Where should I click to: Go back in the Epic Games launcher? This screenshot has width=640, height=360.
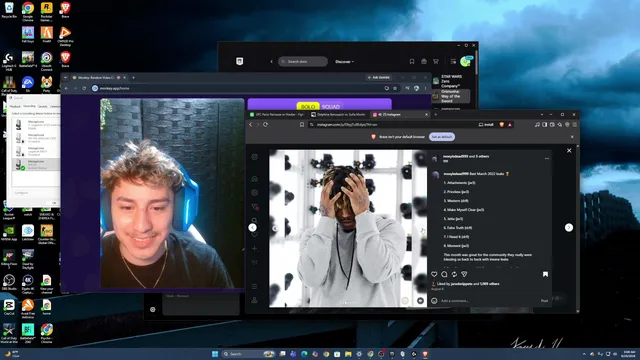click(x=271, y=62)
